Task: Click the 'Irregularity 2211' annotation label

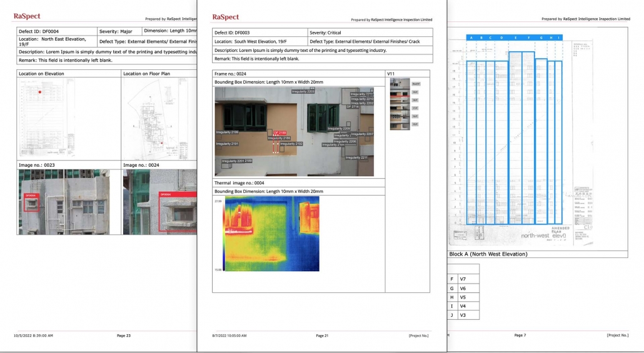Action: coord(356,157)
